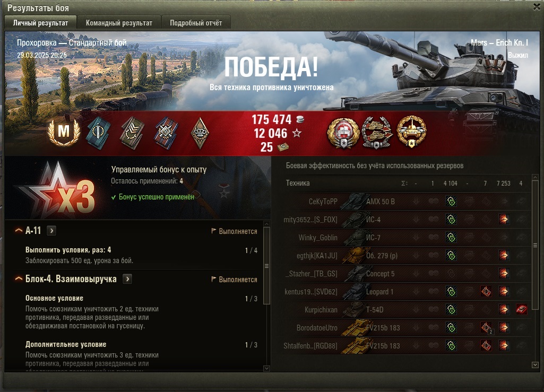Switch to Командный результат tab

(119, 23)
